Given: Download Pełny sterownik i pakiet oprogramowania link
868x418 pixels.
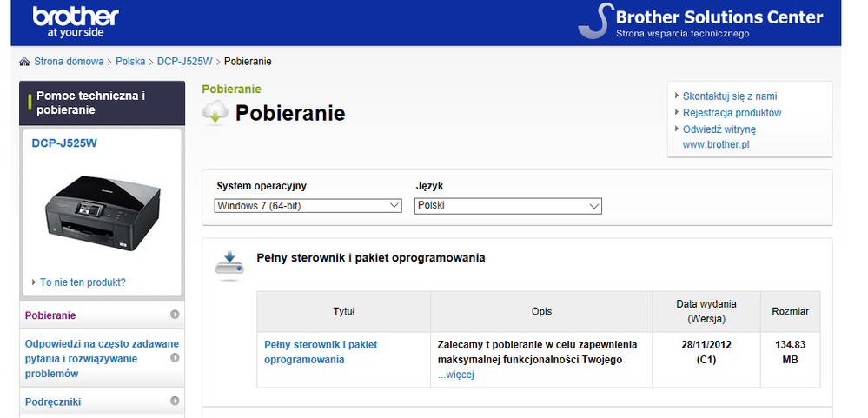Looking at the screenshot, I should click(321, 352).
